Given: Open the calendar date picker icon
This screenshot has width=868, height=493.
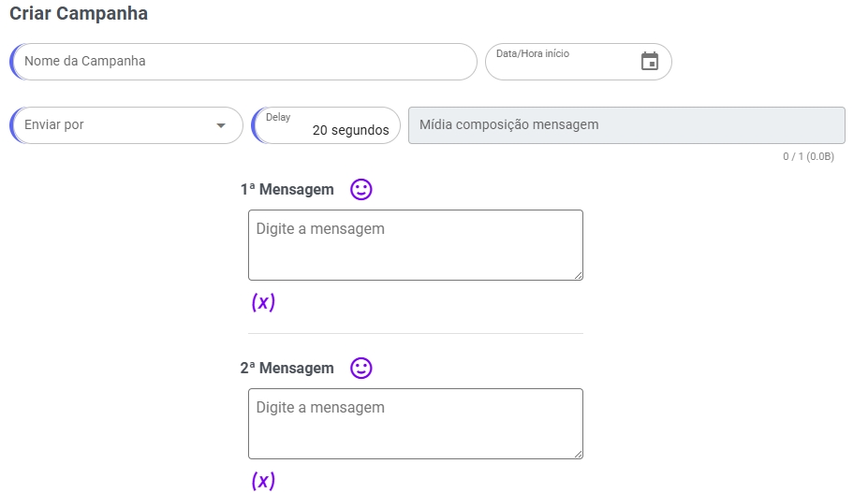Looking at the screenshot, I should [x=649, y=62].
